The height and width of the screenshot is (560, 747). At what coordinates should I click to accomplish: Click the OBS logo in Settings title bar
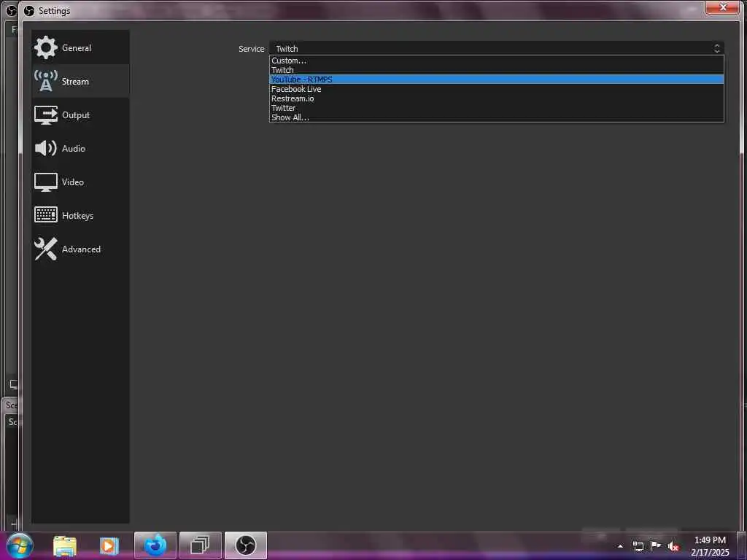[x=29, y=10]
